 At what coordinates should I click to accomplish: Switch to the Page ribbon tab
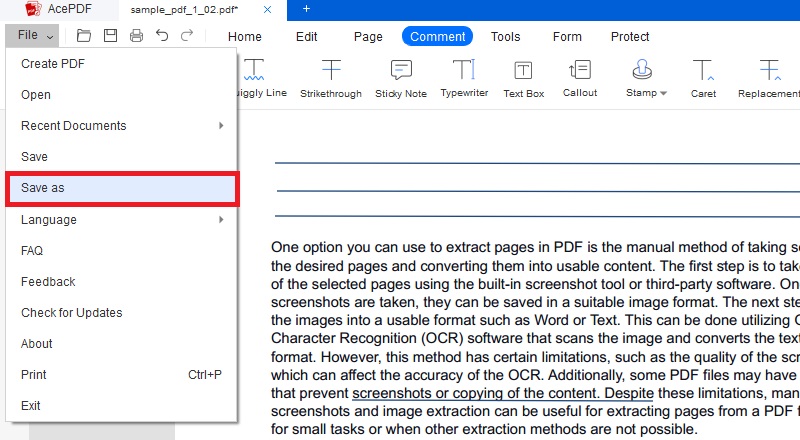point(368,37)
